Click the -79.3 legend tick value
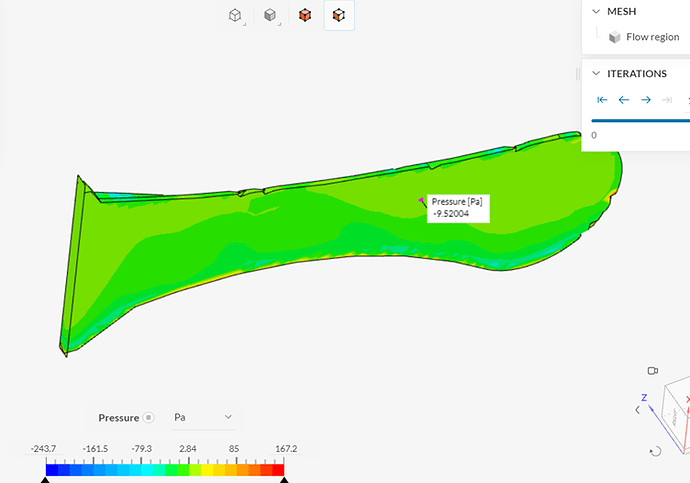 [141, 449]
